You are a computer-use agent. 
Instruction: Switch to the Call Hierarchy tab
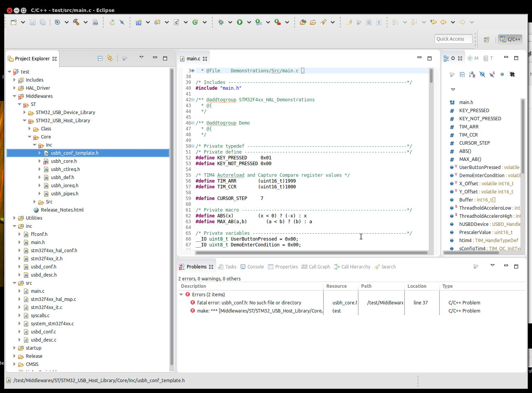point(352,267)
